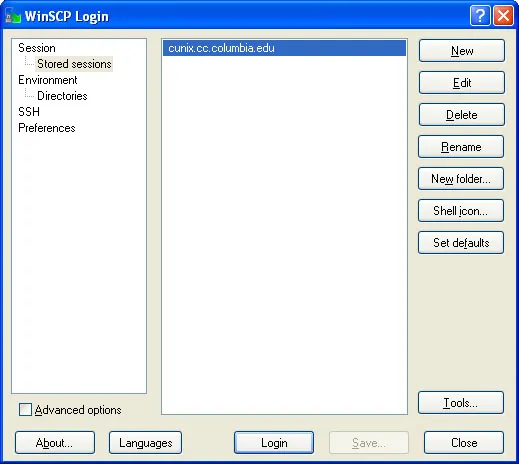
Task: Click the New session button
Action: [x=462, y=51]
